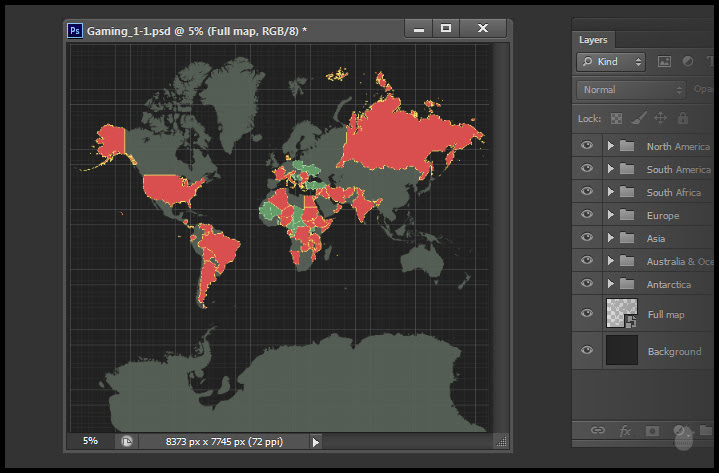
Task: Click the link layers icon
Action: click(x=597, y=430)
